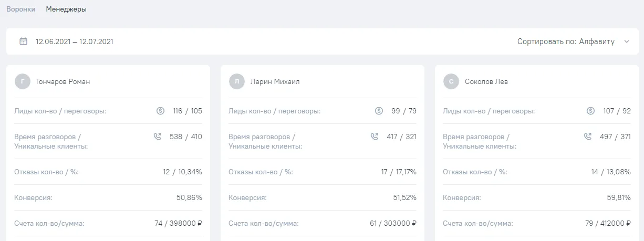
Task: Open manager Ларин Михаил's name link
Action: [275, 81]
